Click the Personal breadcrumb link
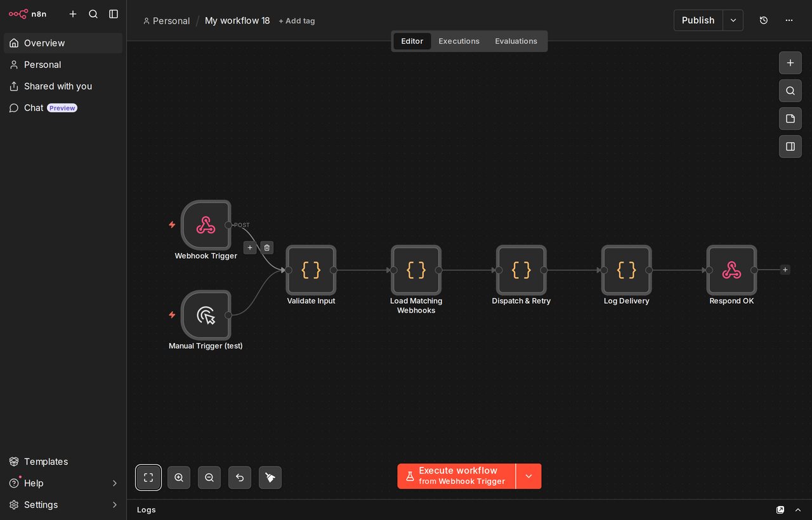Viewport: 812px width, 520px height. pos(166,21)
